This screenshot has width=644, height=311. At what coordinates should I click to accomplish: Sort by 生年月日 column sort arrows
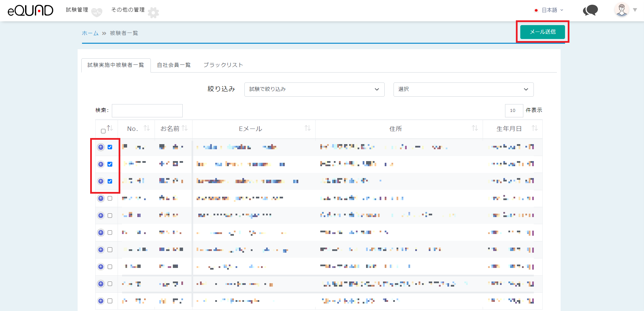coord(535,128)
